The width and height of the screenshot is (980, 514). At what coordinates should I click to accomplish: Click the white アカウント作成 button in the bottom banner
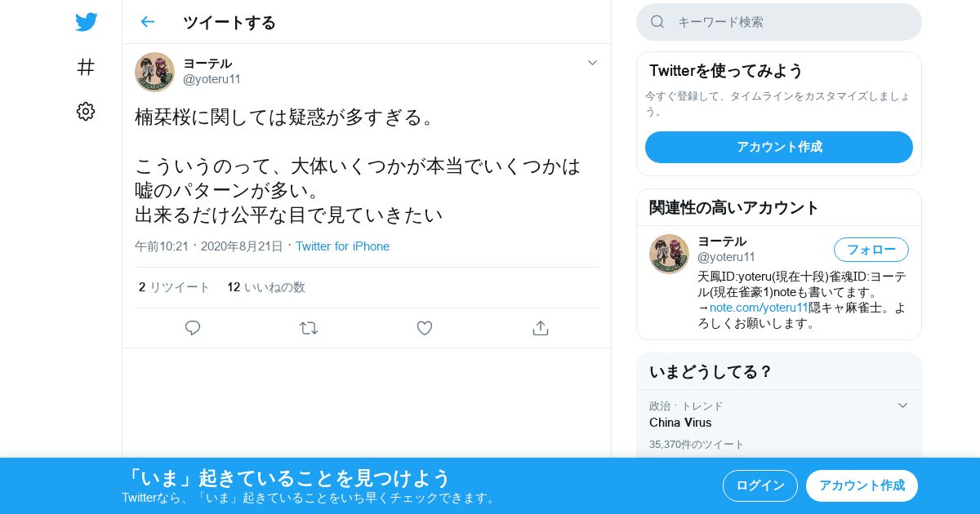tap(862, 485)
